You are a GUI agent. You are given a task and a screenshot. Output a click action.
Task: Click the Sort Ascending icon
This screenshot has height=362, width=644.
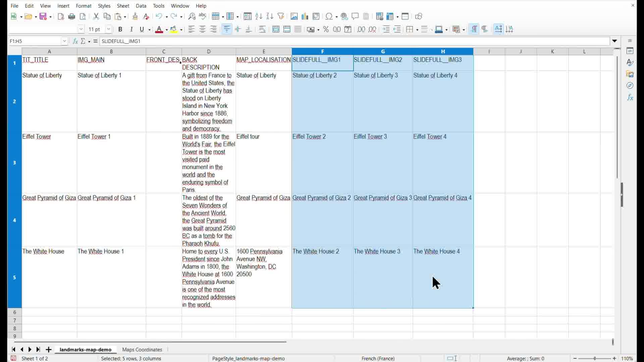(259, 16)
